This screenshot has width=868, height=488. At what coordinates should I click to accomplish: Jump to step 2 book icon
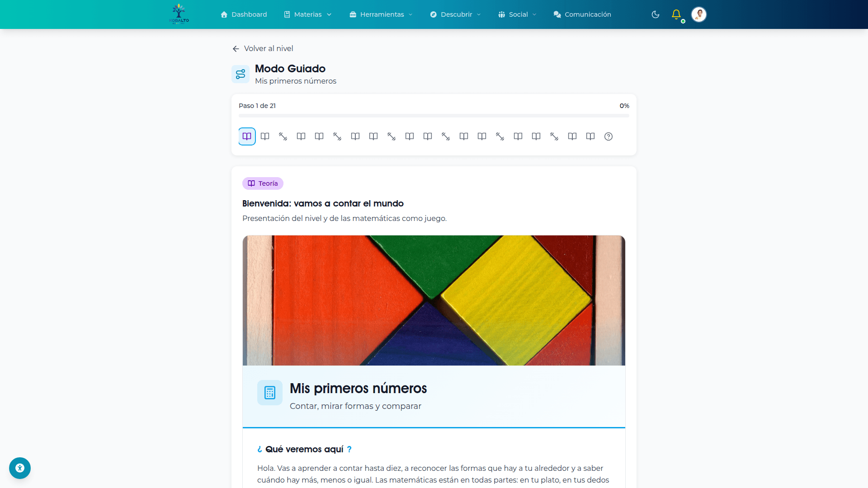(265, 136)
